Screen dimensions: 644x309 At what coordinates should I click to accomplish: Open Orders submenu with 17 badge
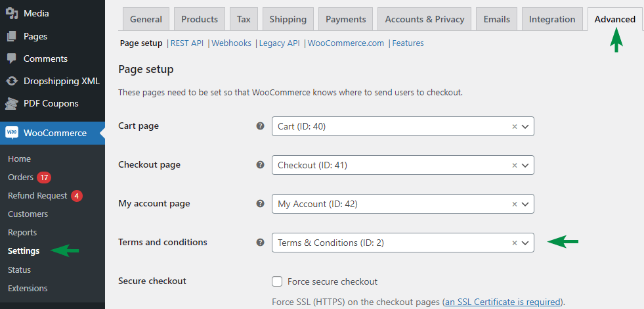[20, 178]
